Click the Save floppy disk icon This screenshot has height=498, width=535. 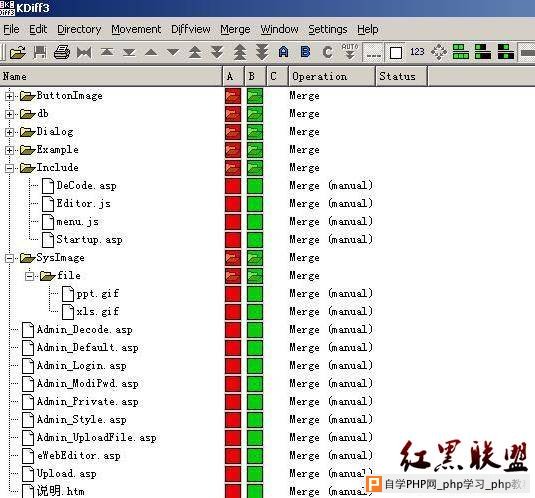click(40, 53)
